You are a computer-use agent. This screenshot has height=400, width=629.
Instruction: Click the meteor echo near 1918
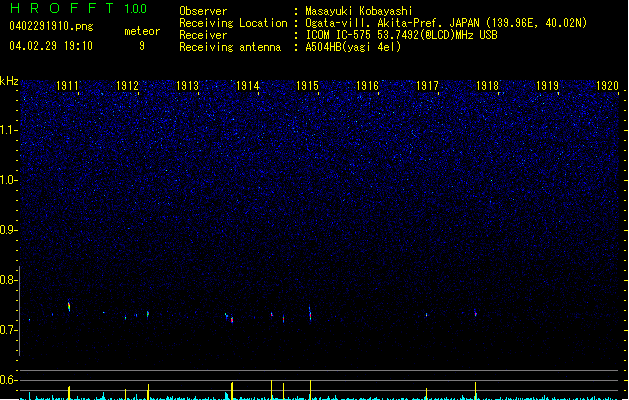coord(475,313)
